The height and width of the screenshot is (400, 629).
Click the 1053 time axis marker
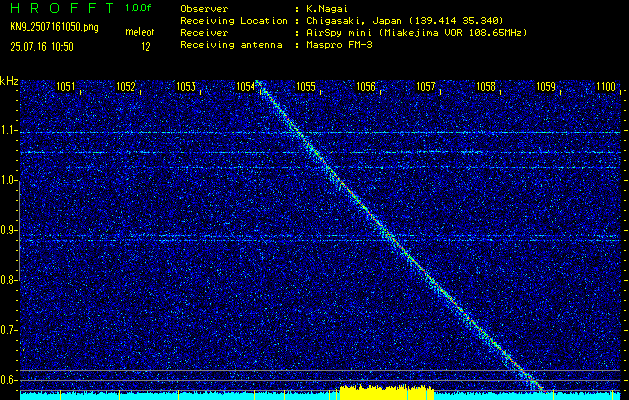186,86
